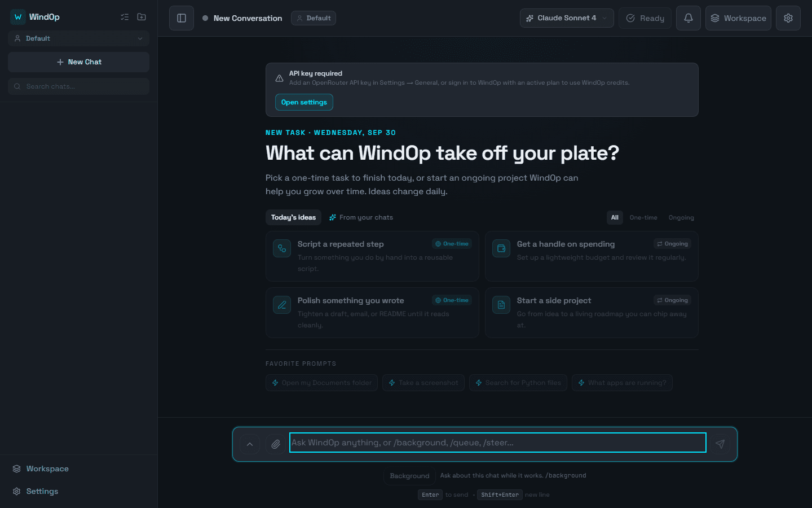The height and width of the screenshot is (508, 812).
Task: Open the Claude Sonnet 4 model selector
Action: (567, 18)
